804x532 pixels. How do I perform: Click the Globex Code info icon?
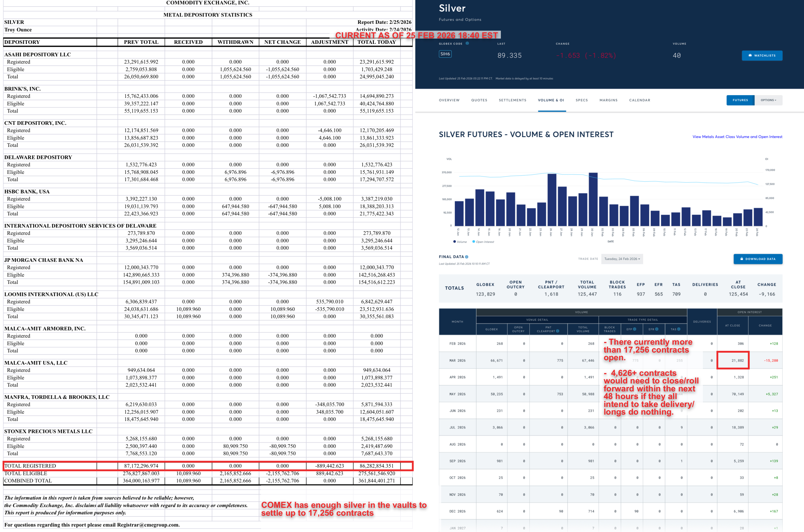pos(467,43)
